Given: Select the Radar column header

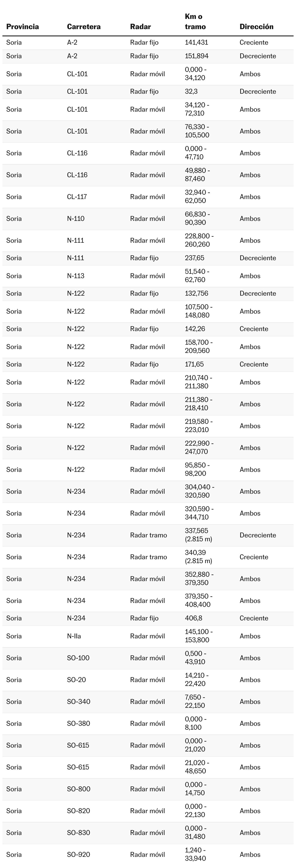Looking at the screenshot, I should tap(140, 27).
